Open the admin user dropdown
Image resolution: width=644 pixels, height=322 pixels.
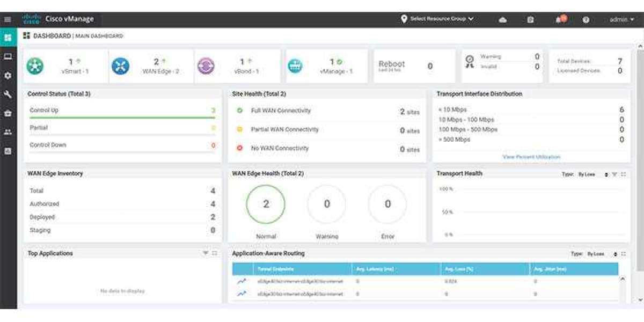click(621, 20)
